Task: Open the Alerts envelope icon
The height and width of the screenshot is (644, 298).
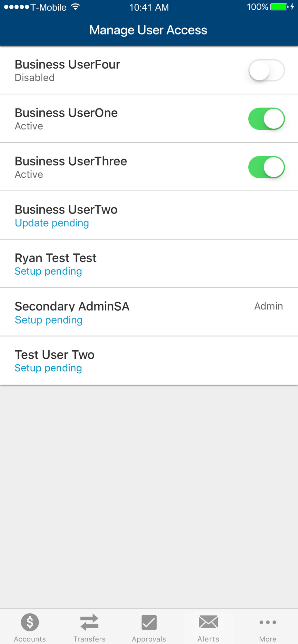Action: click(208, 622)
